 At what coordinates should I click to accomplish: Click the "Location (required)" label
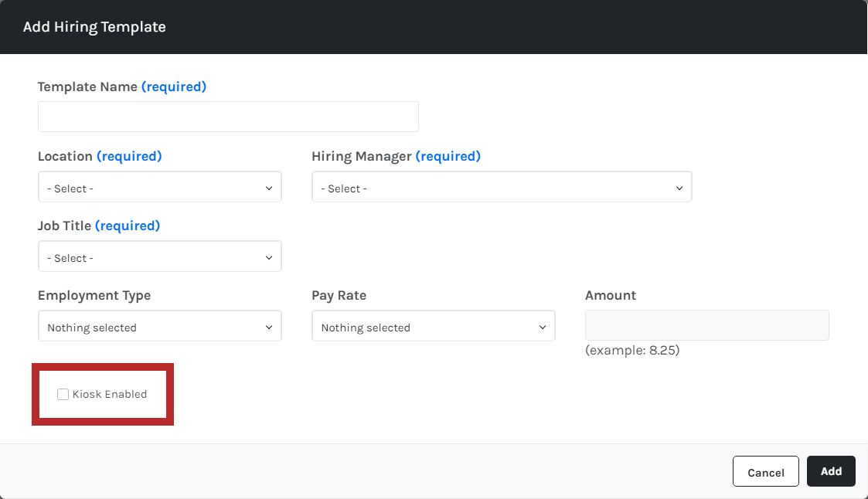tap(100, 157)
